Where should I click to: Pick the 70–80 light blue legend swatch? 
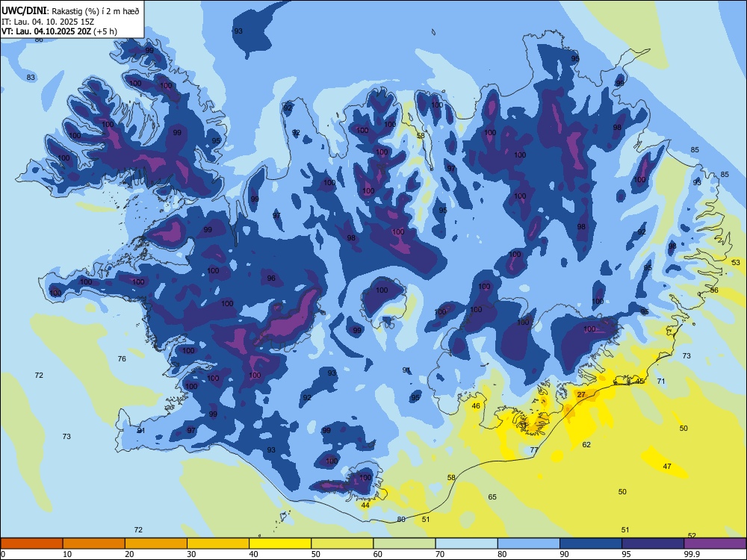pyautogui.click(x=466, y=544)
